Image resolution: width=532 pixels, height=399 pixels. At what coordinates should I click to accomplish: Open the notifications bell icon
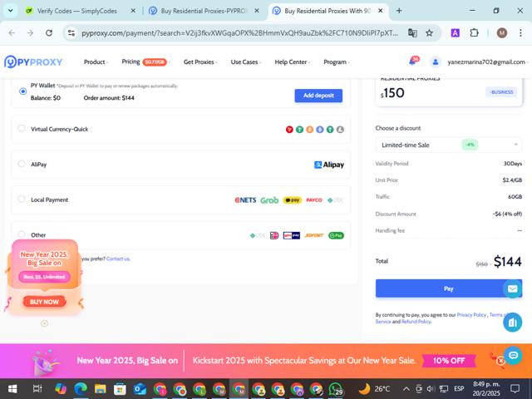(x=413, y=61)
